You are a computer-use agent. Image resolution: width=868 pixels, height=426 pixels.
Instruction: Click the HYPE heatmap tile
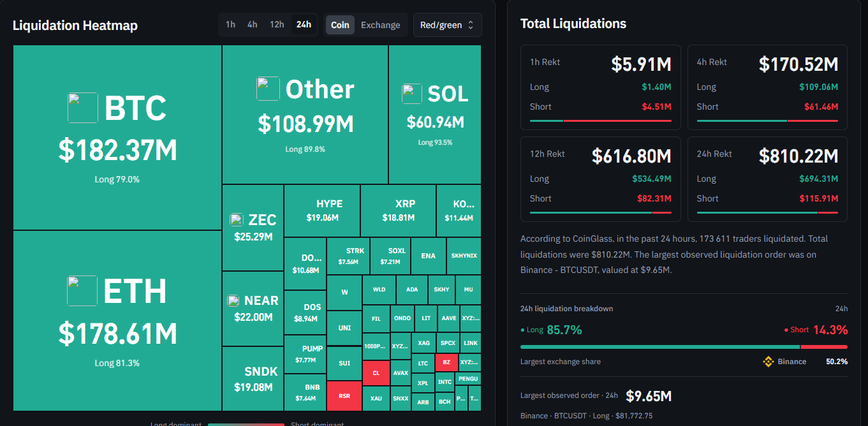322,210
